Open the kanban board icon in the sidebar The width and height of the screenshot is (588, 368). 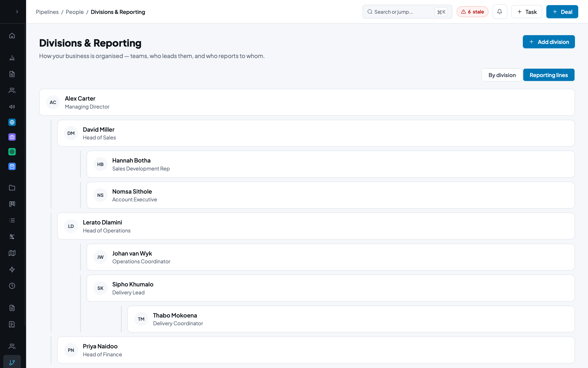(12, 204)
